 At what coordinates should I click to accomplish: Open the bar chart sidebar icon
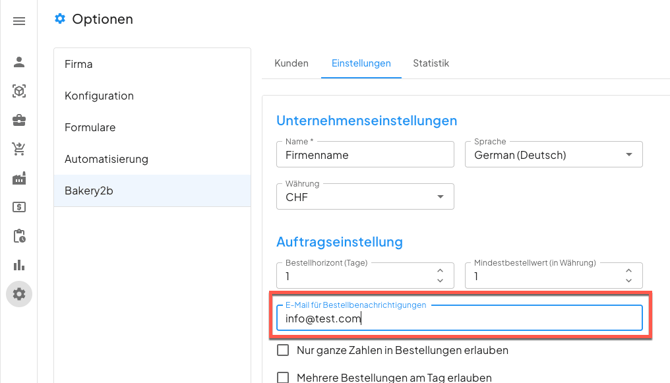[19, 265]
